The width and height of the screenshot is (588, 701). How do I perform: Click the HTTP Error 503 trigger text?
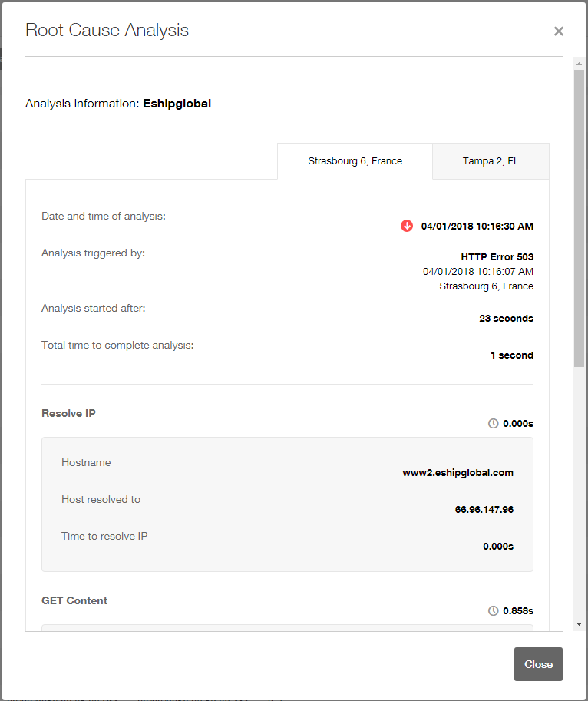click(497, 257)
